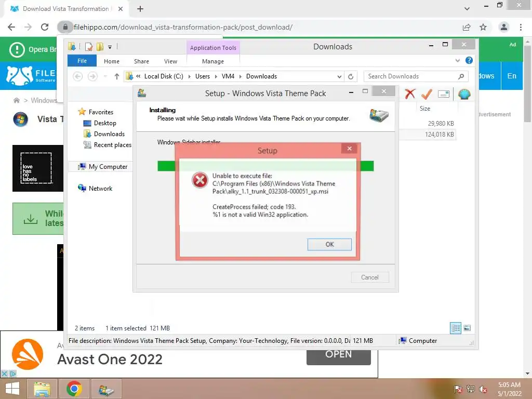Click Chrome's back arrow button
This screenshot has width=532, height=399.
(x=11, y=27)
